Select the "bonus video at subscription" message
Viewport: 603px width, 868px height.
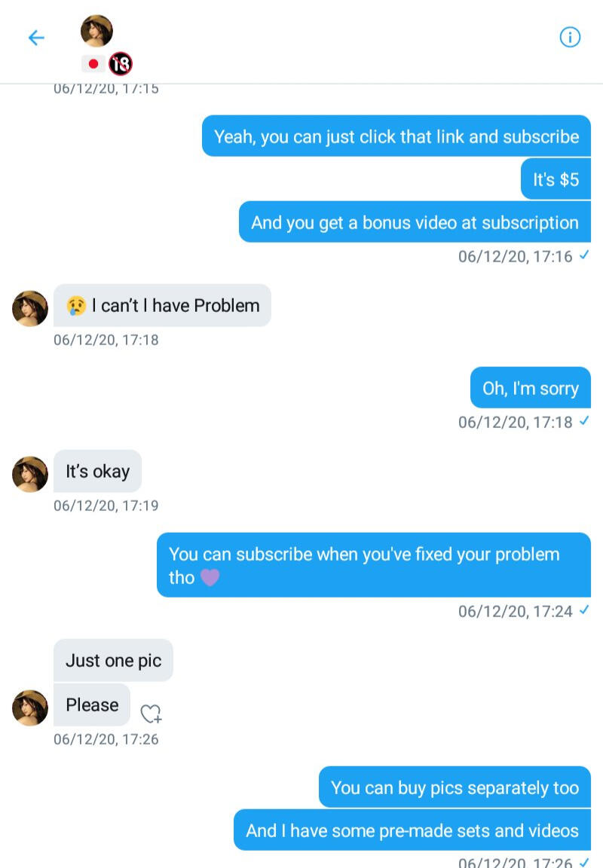pyautogui.click(x=415, y=222)
